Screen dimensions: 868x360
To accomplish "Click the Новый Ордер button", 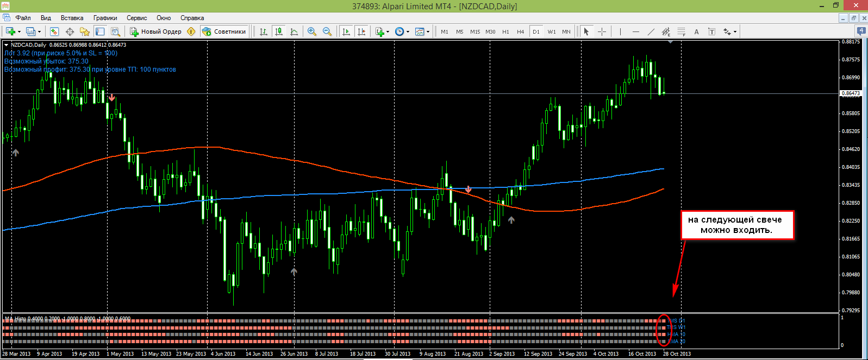I will click(155, 31).
